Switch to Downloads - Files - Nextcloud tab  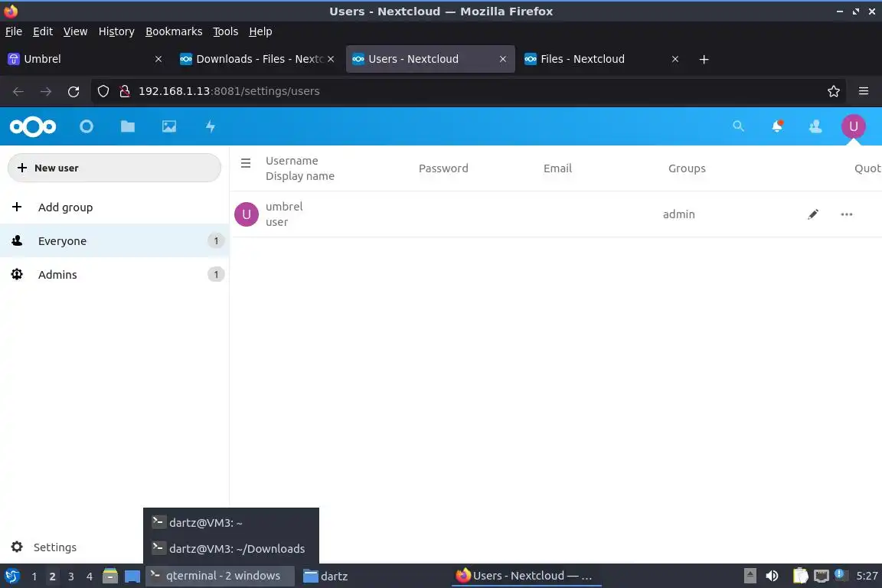point(257,59)
